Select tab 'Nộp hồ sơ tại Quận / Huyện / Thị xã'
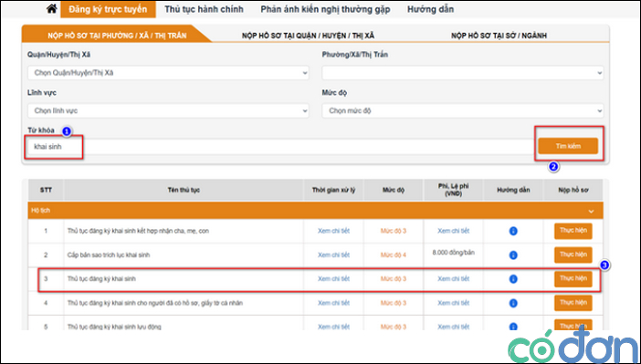Screen dimensions: 641x364 308,36
